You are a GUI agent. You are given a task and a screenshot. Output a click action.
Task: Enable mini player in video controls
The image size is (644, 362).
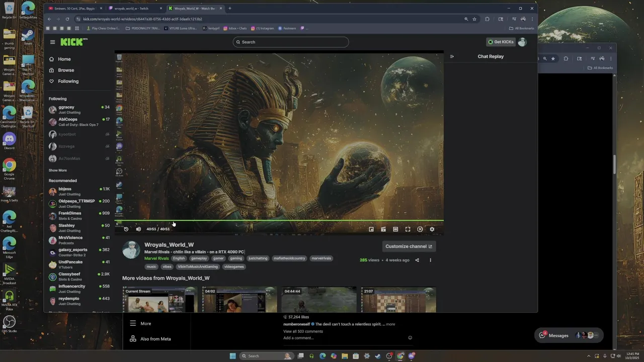pyautogui.click(x=371, y=229)
